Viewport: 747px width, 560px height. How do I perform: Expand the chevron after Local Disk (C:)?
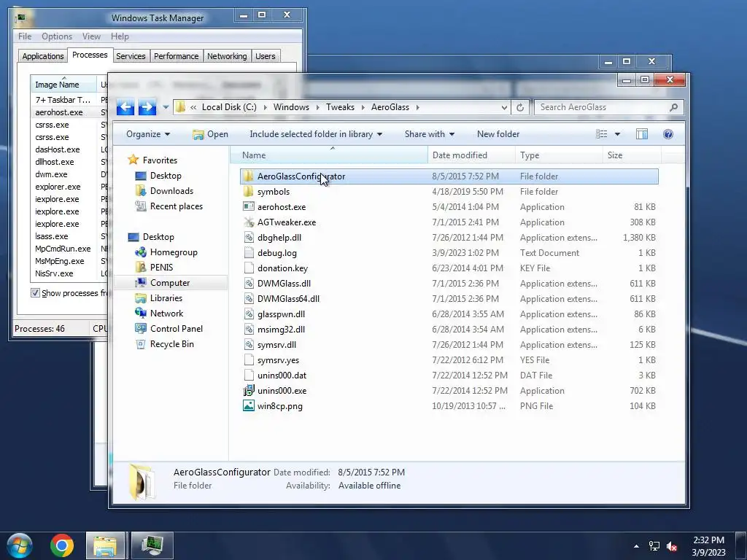265,107
